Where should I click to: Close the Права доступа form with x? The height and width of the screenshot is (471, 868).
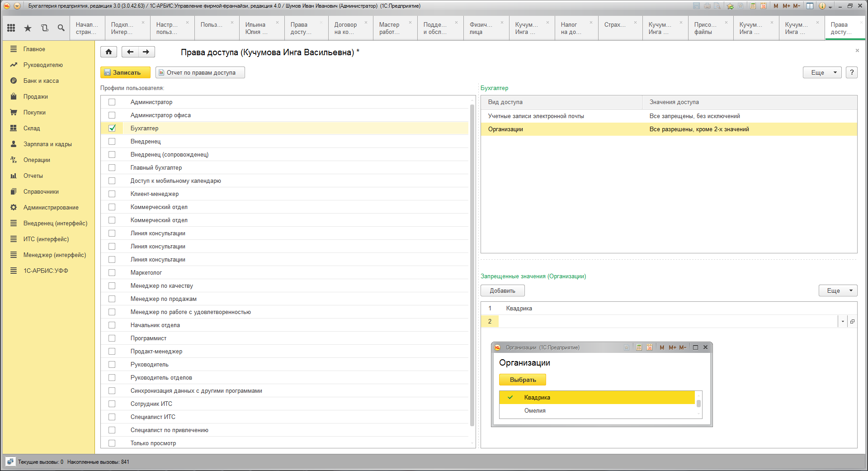tap(857, 50)
